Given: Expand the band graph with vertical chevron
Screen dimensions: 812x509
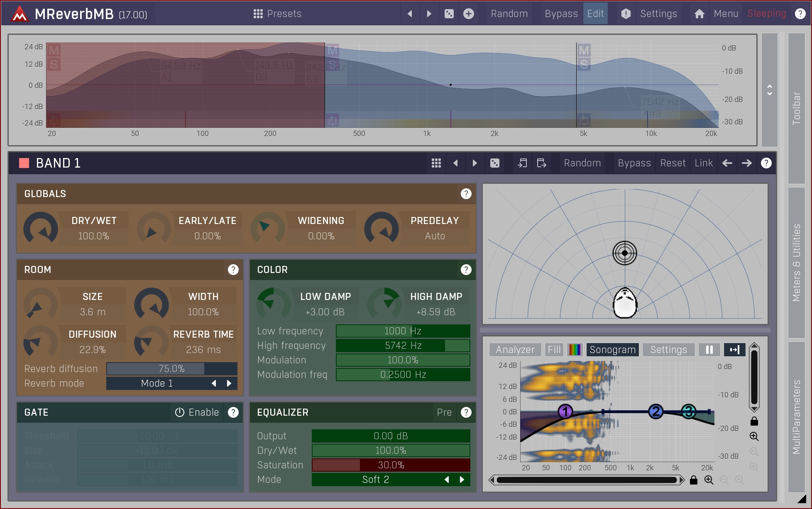Looking at the screenshot, I should [769, 90].
